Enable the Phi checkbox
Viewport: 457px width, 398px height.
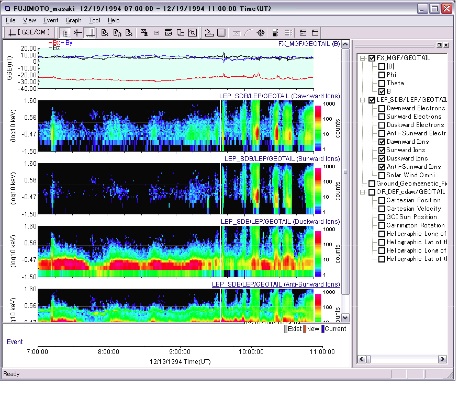[382, 75]
